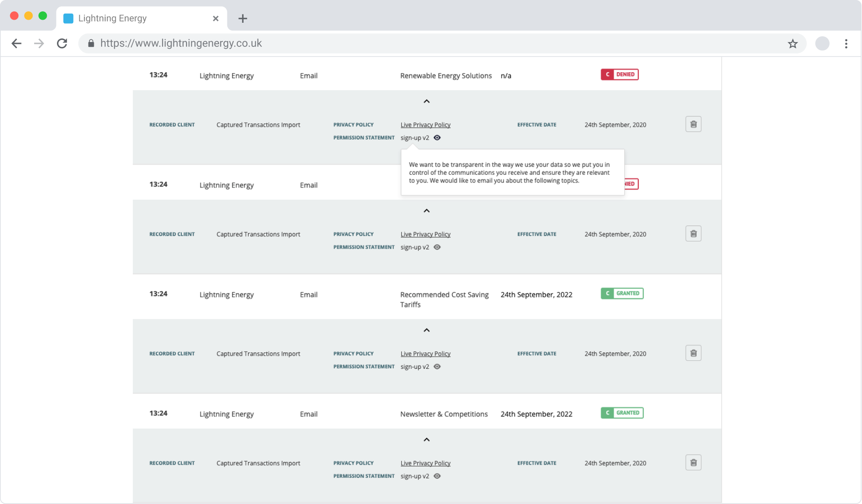Collapse the Renewable Energy Solutions details panel
This screenshot has height=504, width=862.
pyautogui.click(x=427, y=101)
